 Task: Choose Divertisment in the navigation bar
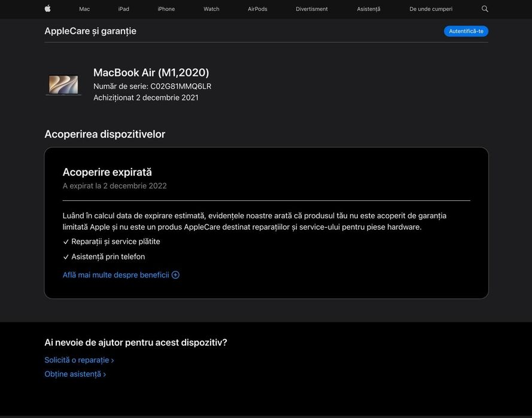click(x=311, y=9)
